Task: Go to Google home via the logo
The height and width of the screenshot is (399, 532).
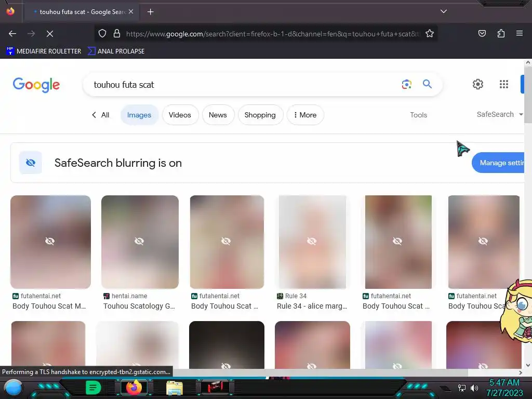Action: tap(36, 85)
